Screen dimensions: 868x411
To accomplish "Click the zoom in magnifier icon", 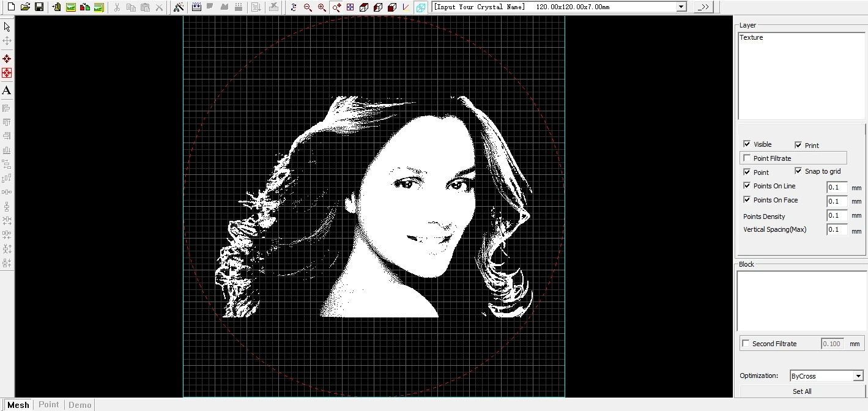I will (322, 7).
